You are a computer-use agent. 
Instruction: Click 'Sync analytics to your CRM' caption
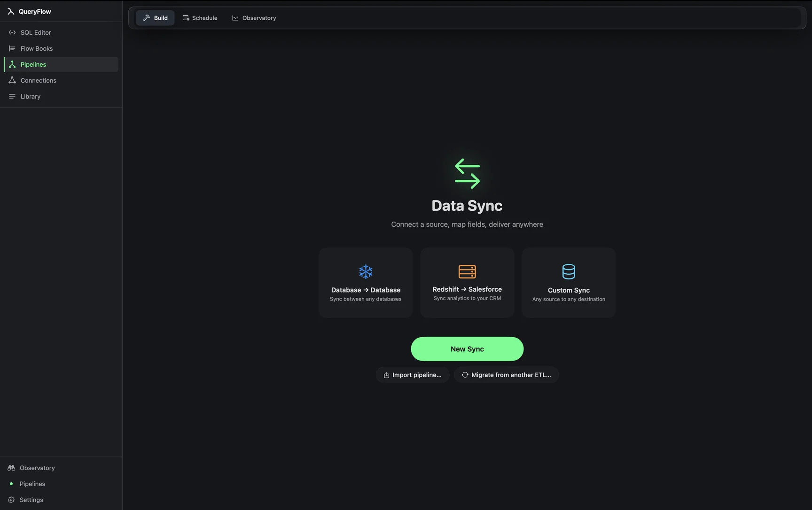pos(467,298)
